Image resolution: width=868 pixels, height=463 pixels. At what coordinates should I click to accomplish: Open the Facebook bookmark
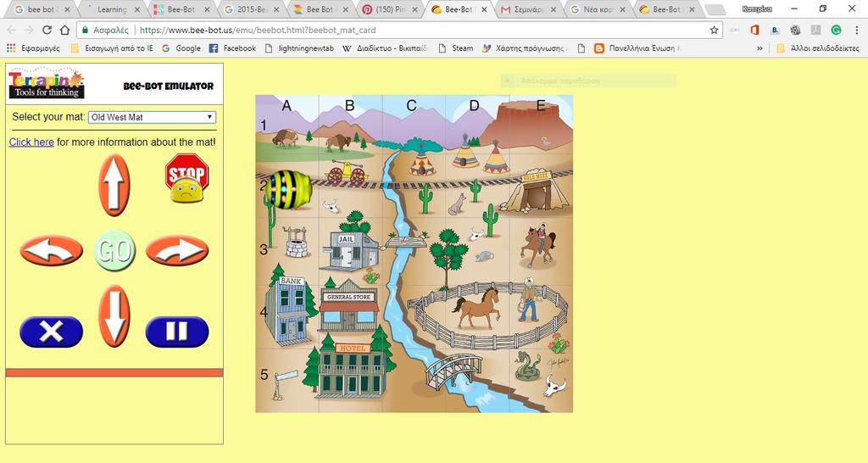[232, 48]
